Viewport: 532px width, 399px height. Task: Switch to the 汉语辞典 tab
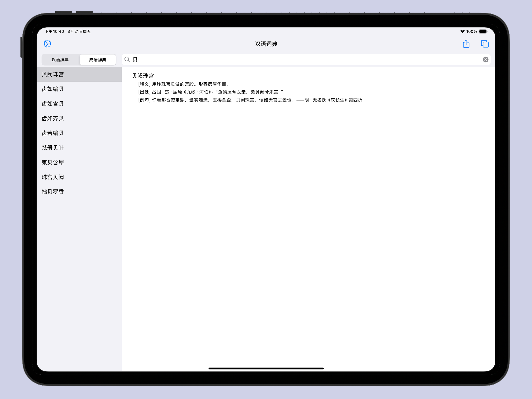pyautogui.click(x=60, y=60)
